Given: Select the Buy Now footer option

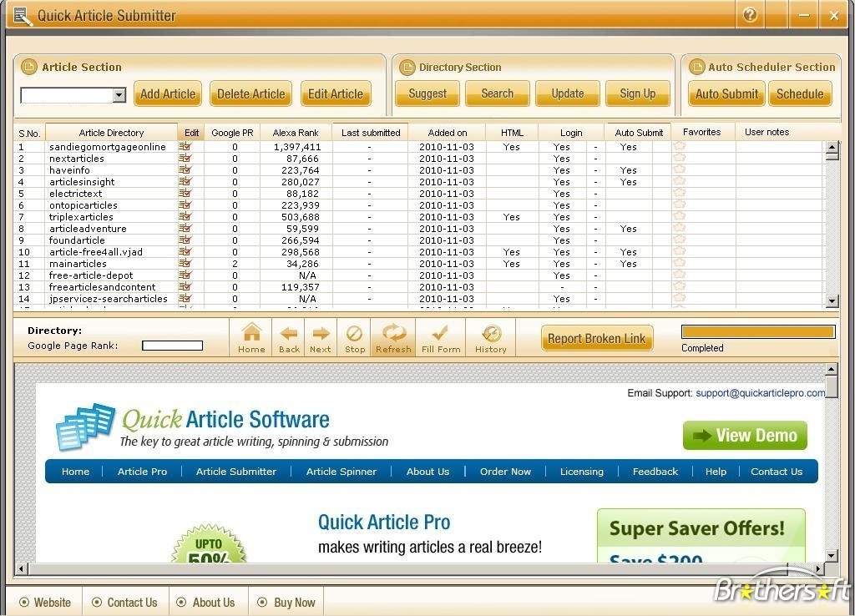Looking at the screenshot, I should coord(286,603).
